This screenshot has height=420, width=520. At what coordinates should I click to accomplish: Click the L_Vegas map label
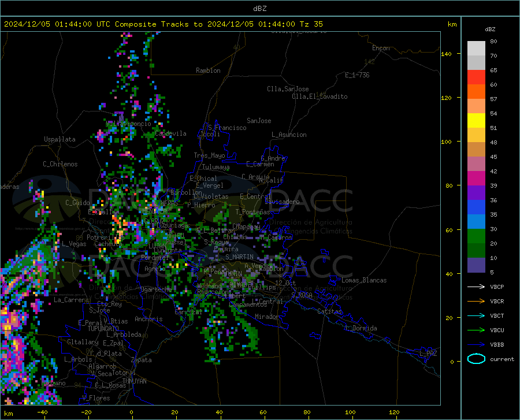(x=74, y=244)
